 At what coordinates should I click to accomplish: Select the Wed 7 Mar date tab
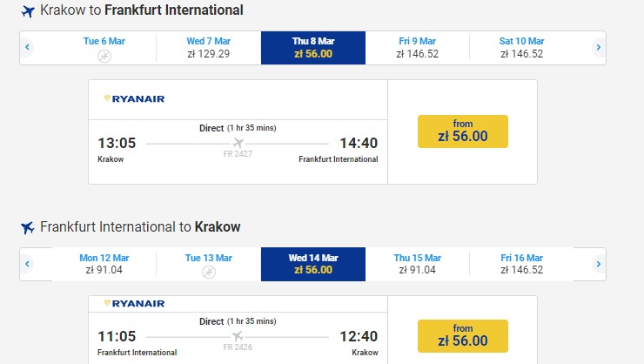click(x=209, y=47)
